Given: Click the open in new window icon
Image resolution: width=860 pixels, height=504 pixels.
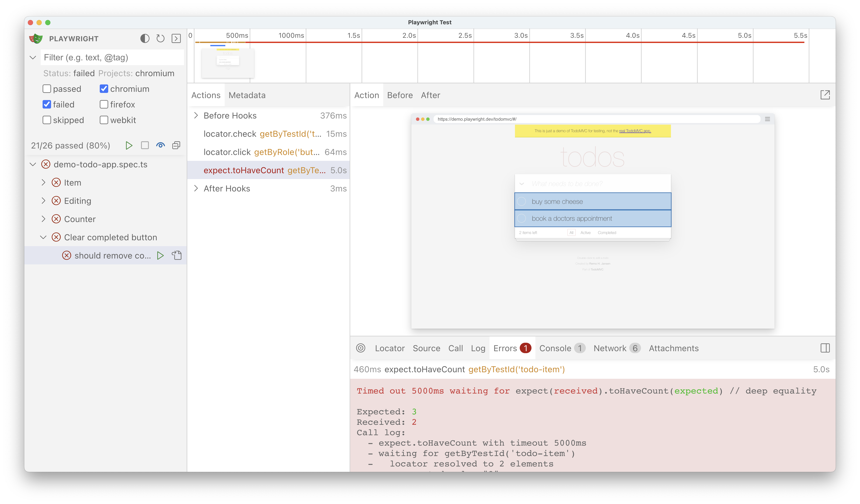Looking at the screenshot, I should pyautogui.click(x=825, y=95).
